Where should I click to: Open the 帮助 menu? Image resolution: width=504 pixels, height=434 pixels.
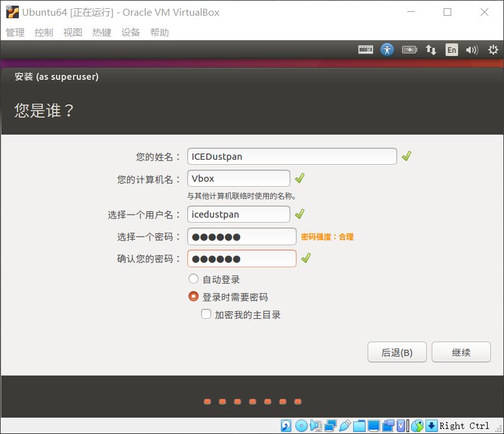(x=160, y=32)
